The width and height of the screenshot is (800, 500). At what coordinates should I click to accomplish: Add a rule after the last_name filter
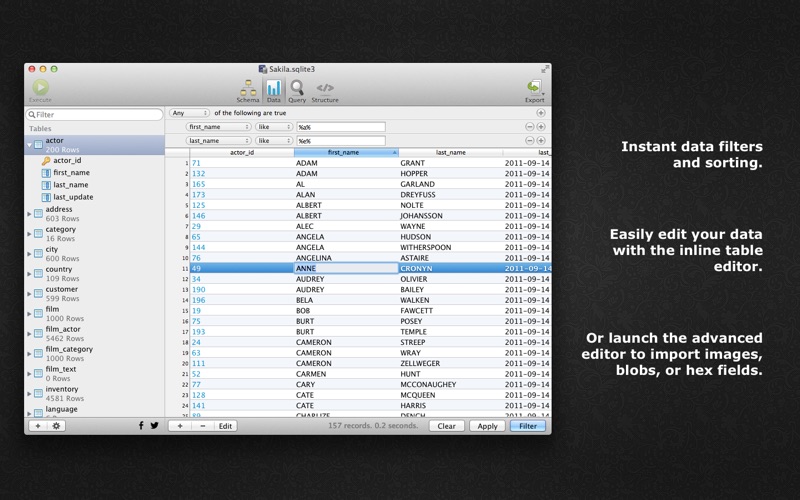541,140
